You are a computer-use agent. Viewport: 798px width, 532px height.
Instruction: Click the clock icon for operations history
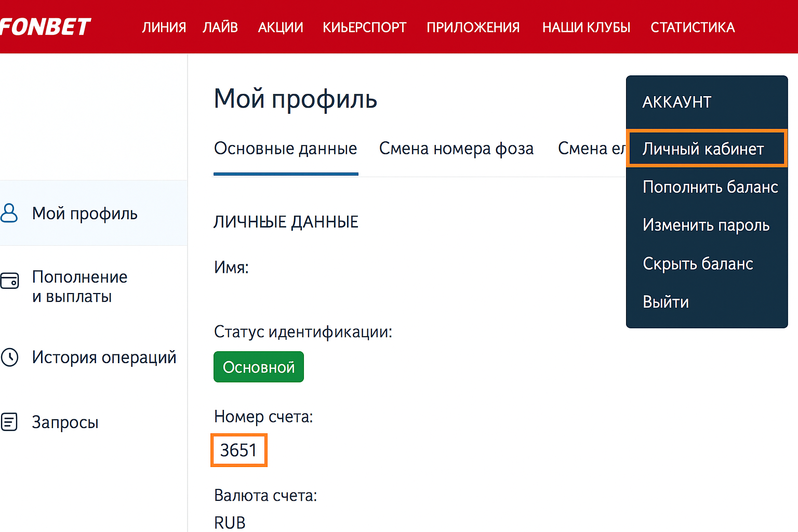click(9, 357)
